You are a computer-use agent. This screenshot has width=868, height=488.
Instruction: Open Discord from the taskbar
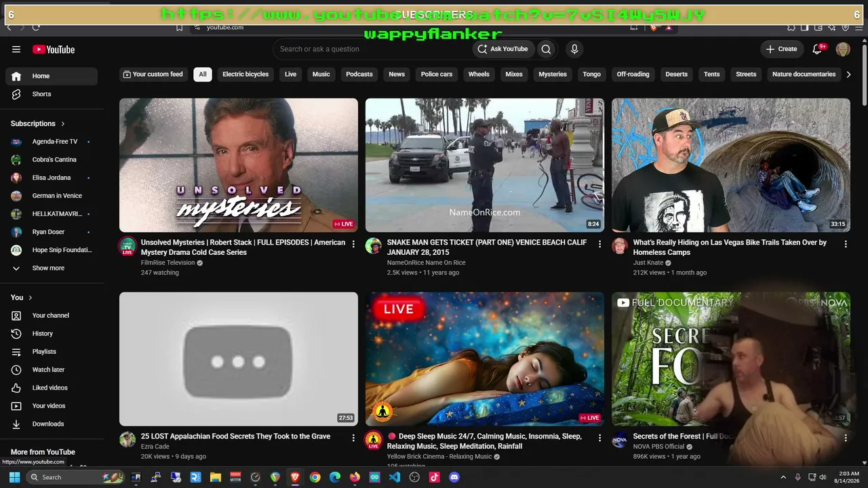454,477
